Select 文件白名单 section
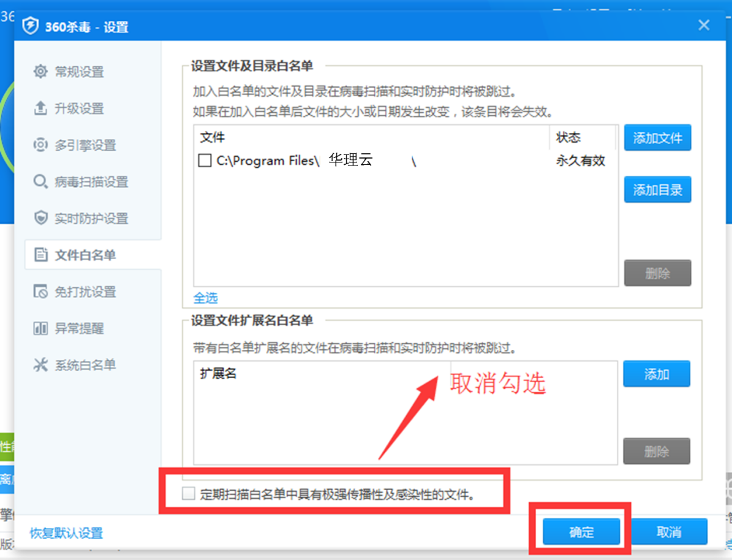This screenshot has height=560, width=732. [92, 254]
